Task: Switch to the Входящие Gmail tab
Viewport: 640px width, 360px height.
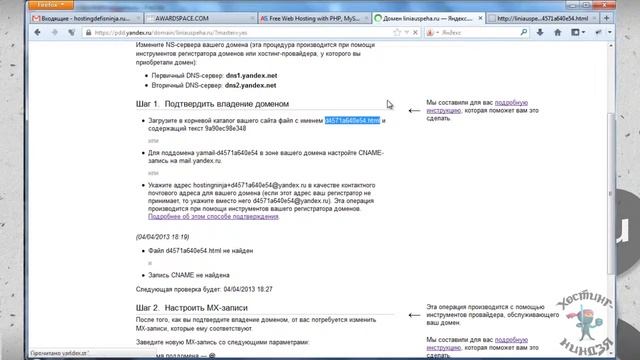Action: tap(87, 18)
